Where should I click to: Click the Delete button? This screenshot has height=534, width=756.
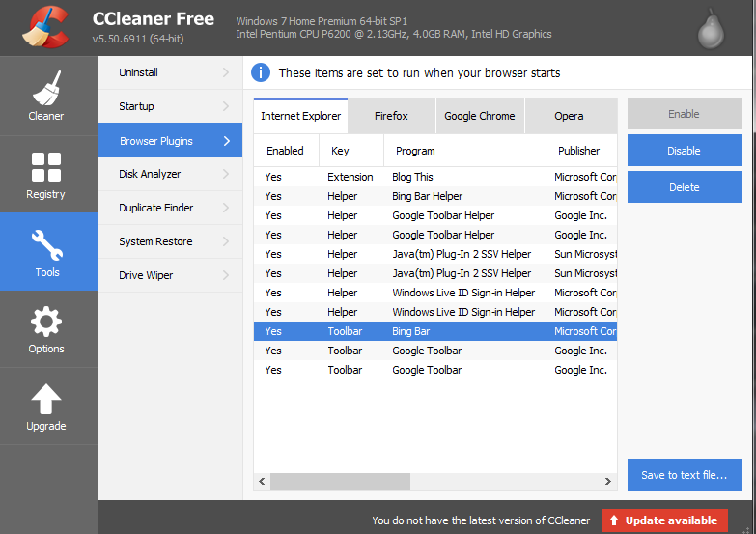point(685,187)
